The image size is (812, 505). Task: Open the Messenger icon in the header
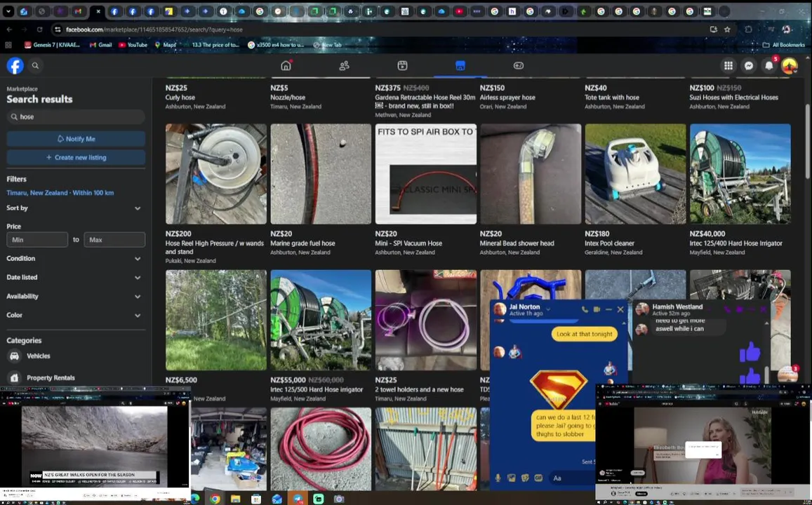point(748,66)
